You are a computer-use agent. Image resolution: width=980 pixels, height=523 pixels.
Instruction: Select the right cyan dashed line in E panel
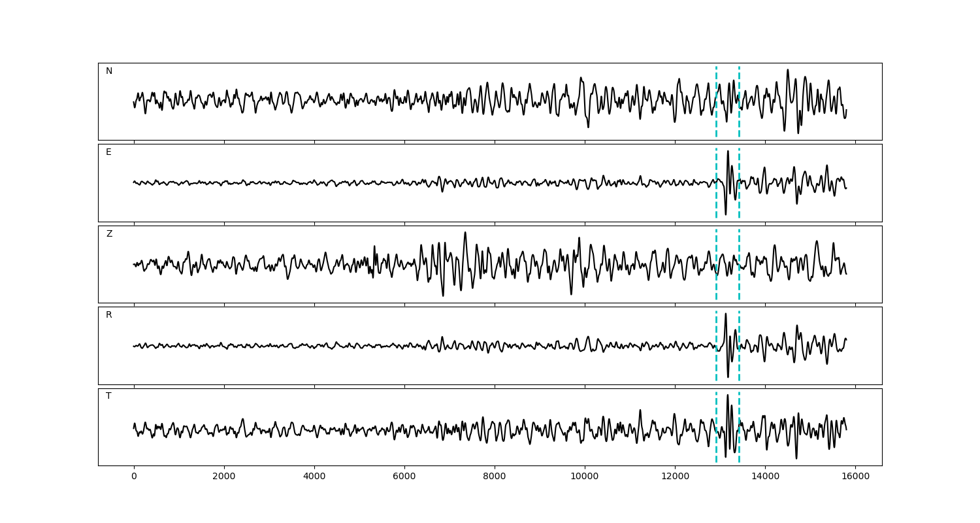pyautogui.click(x=739, y=203)
